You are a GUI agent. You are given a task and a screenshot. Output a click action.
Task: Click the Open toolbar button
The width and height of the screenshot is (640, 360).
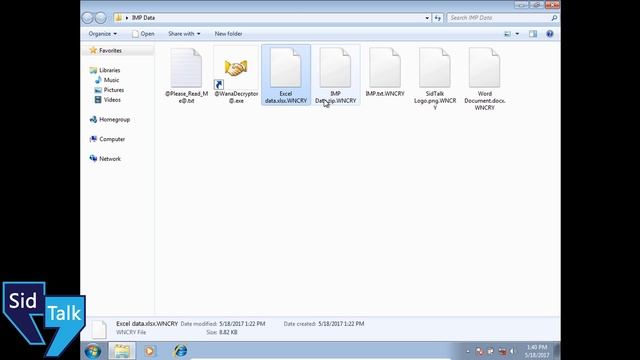(x=143, y=34)
